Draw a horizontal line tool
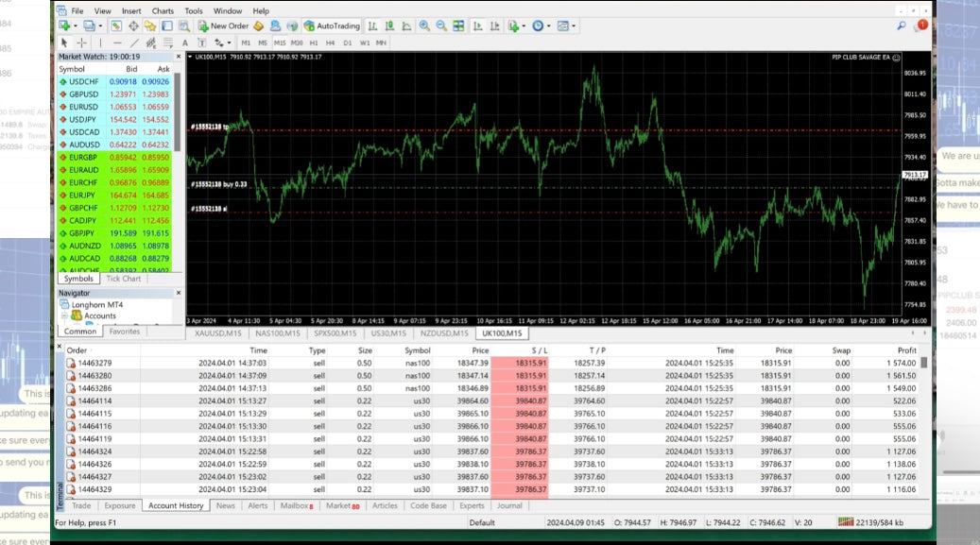The image size is (980, 545). (x=117, y=43)
